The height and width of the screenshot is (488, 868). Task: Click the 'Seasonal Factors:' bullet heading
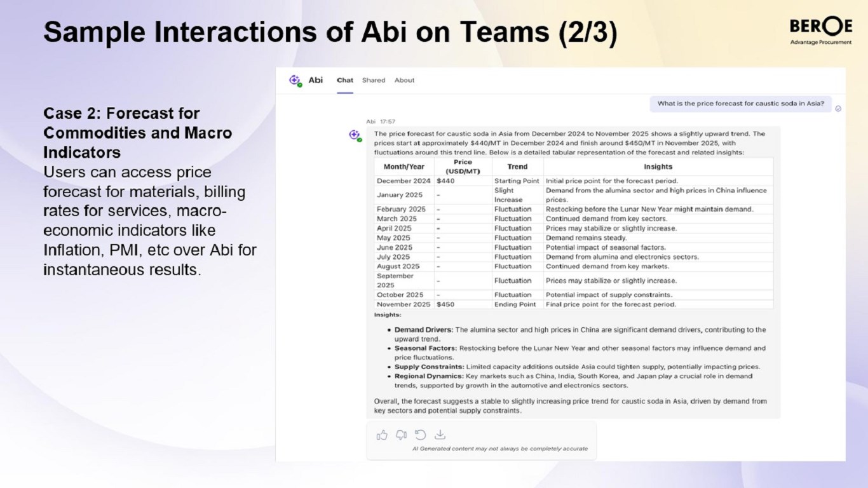[426, 348]
